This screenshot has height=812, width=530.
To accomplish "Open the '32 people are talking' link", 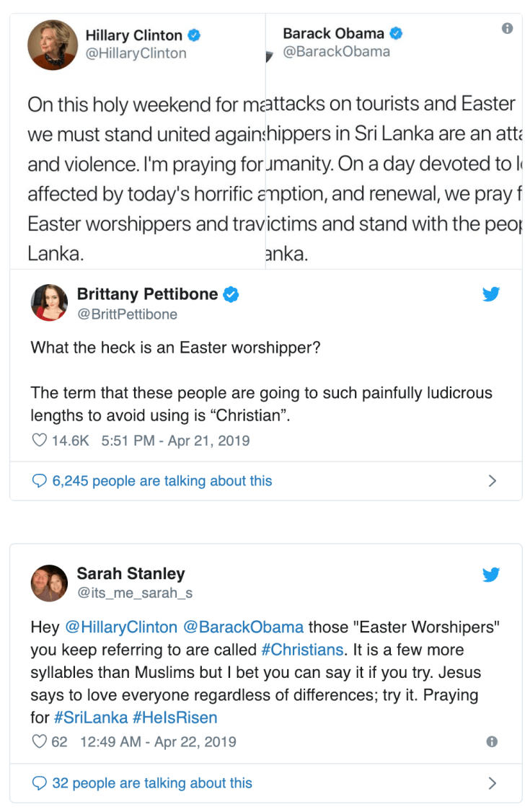I will (150, 782).
